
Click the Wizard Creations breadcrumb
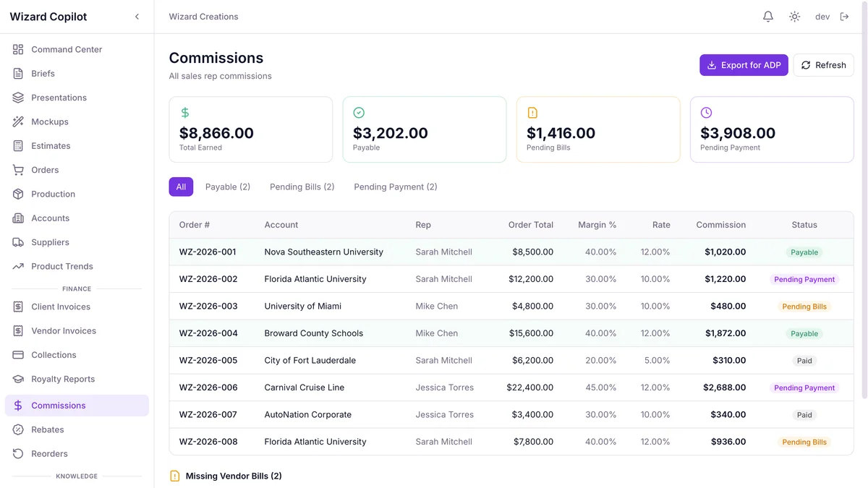tap(203, 17)
